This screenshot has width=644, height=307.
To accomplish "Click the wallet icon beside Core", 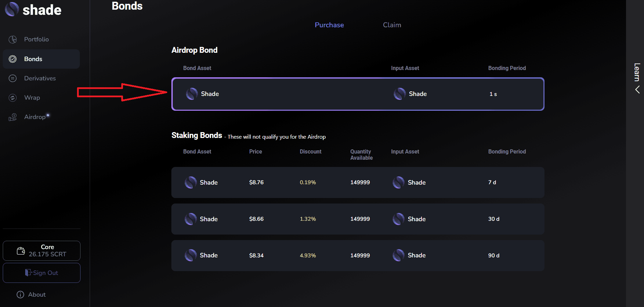I will tap(21, 251).
